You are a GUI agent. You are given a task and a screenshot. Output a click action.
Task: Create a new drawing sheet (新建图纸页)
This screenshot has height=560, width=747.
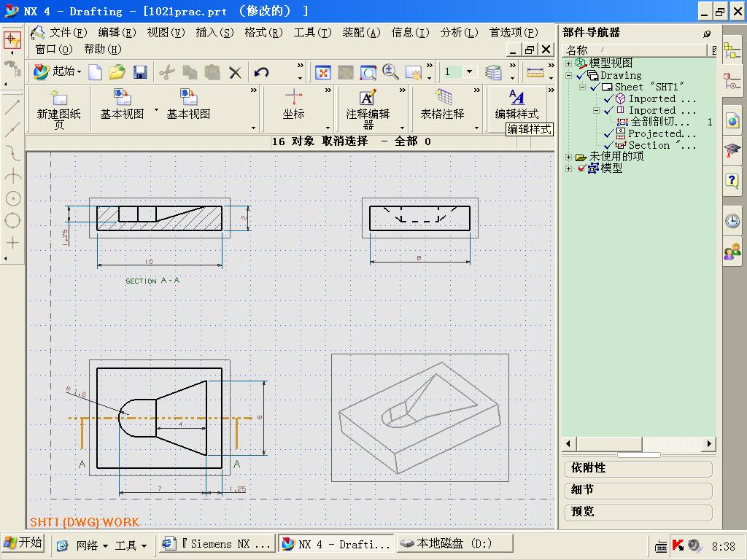click(x=58, y=109)
